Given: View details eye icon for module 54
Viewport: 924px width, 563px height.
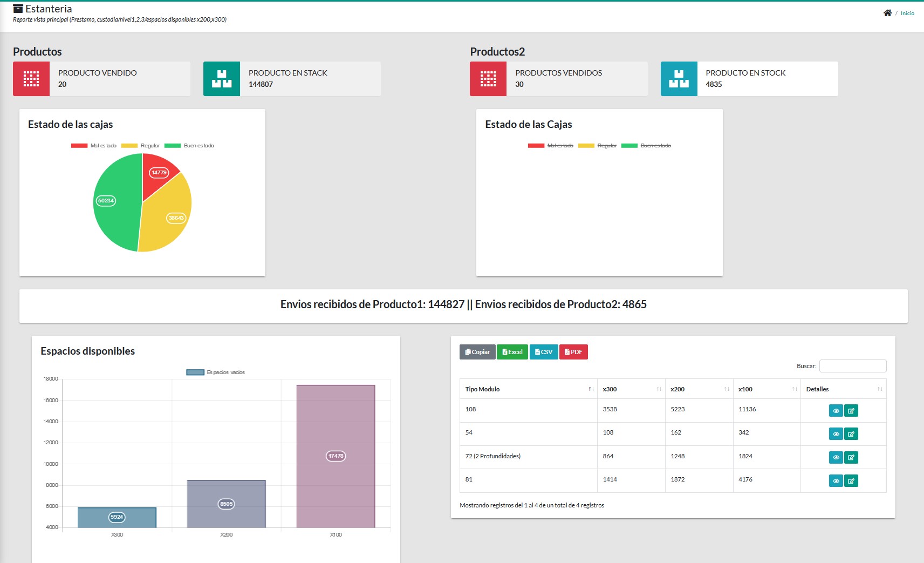Looking at the screenshot, I should (x=836, y=434).
